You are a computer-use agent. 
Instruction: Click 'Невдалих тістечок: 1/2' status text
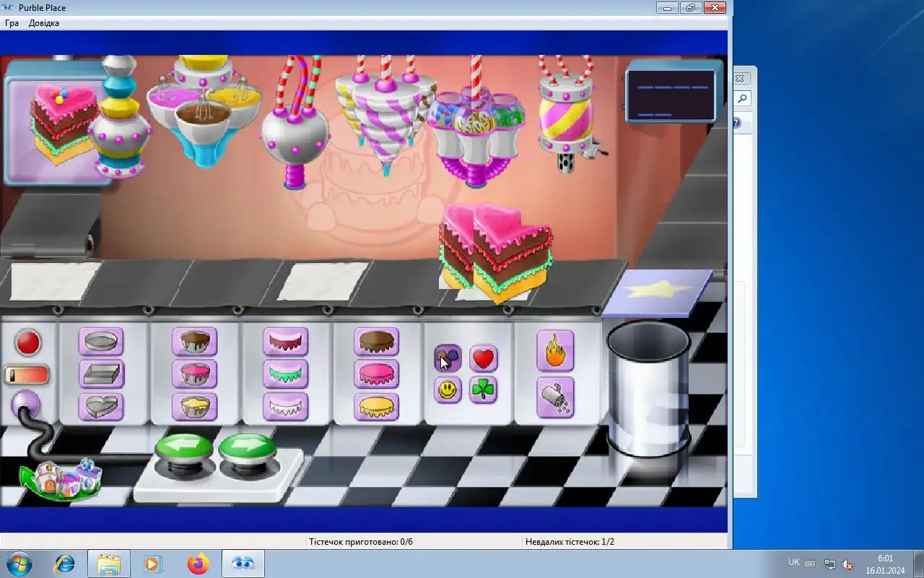(570, 542)
